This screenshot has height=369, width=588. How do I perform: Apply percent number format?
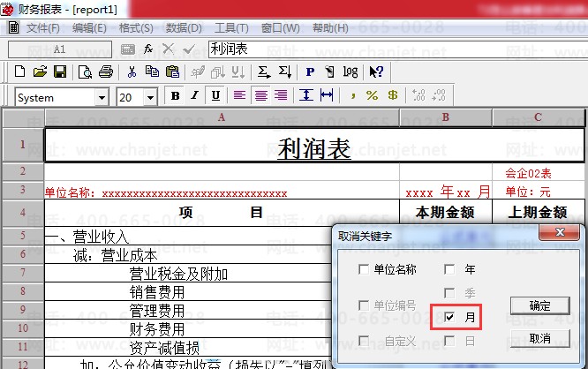[x=372, y=95]
